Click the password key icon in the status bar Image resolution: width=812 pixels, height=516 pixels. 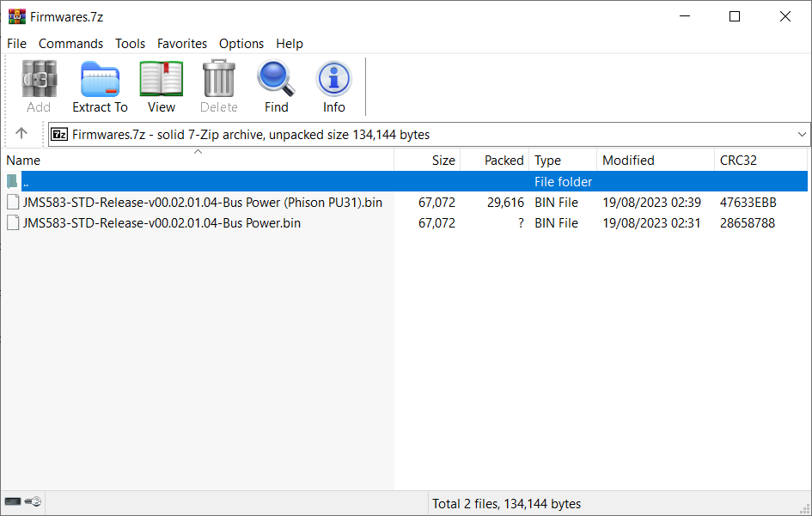(x=33, y=501)
